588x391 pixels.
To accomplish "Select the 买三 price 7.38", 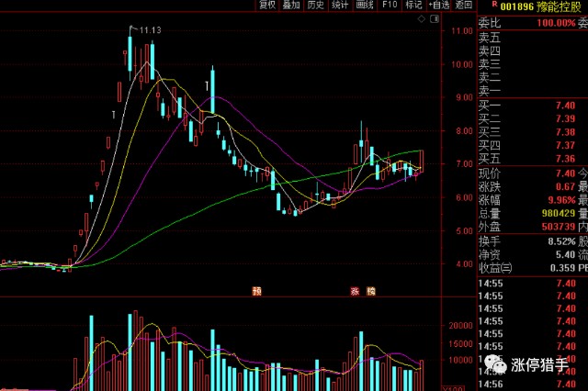I will [x=566, y=132].
